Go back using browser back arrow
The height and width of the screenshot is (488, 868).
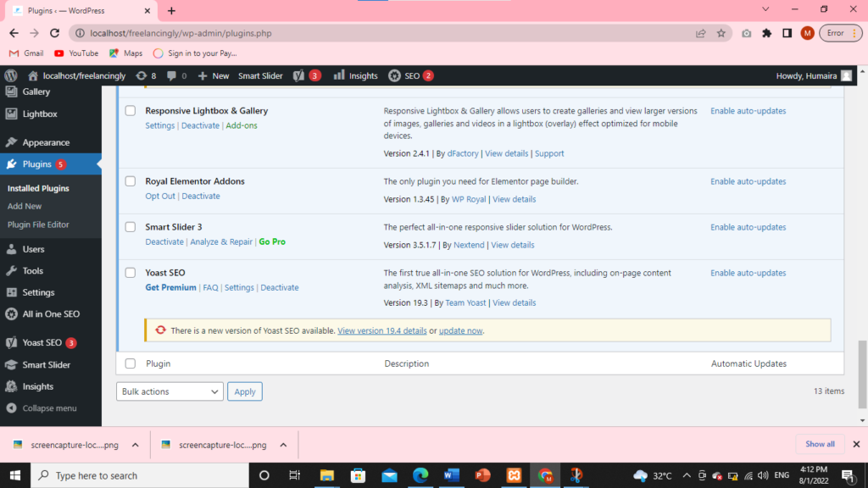tap(14, 33)
